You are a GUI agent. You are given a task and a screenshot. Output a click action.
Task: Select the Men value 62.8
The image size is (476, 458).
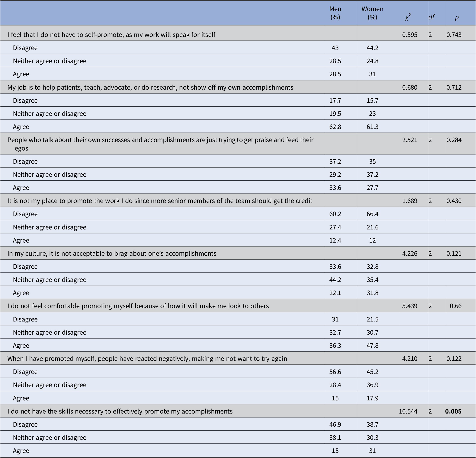pyautogui.click(x=335, y=127)
